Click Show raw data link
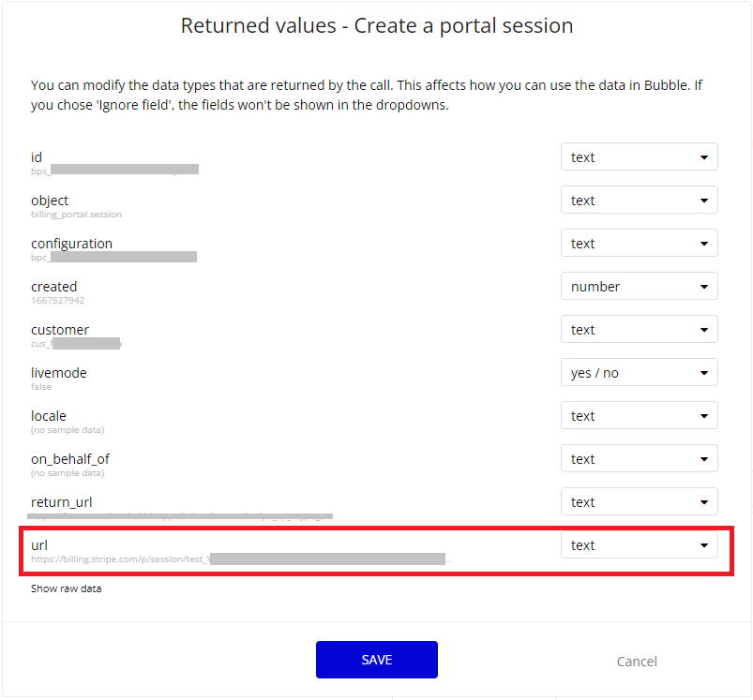This screenshot has height=700, width=753. point(66,588)
